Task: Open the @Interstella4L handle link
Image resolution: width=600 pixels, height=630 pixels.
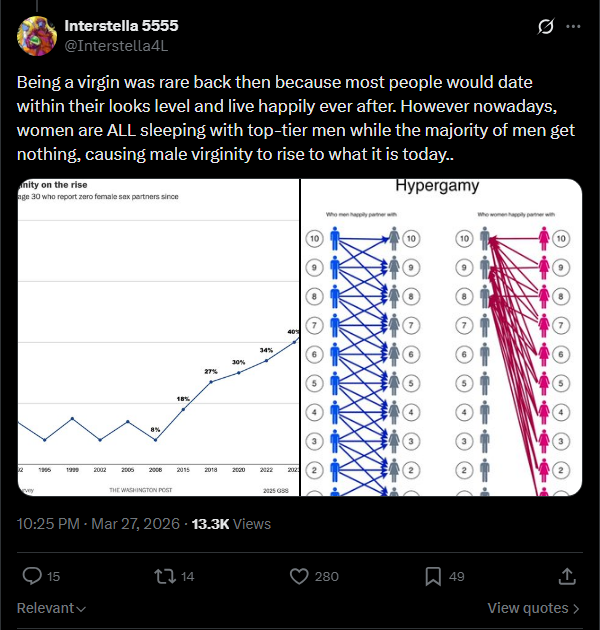Action: (x=116, y=46)
